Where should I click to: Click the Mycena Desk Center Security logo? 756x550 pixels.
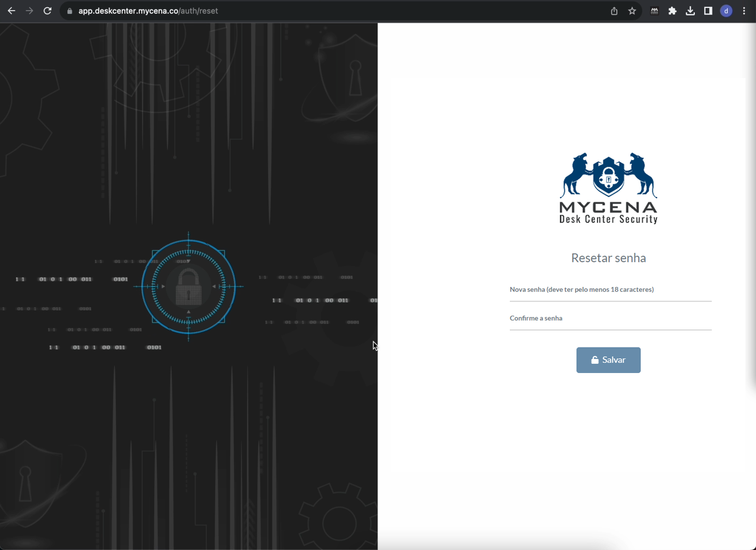tap(609, 188)
